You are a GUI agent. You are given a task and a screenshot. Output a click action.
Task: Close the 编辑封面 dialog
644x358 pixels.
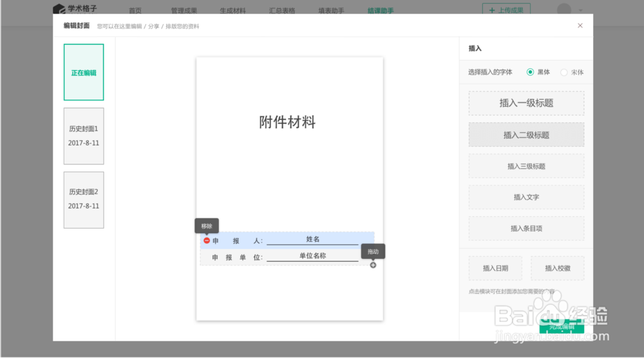(580, 26)
